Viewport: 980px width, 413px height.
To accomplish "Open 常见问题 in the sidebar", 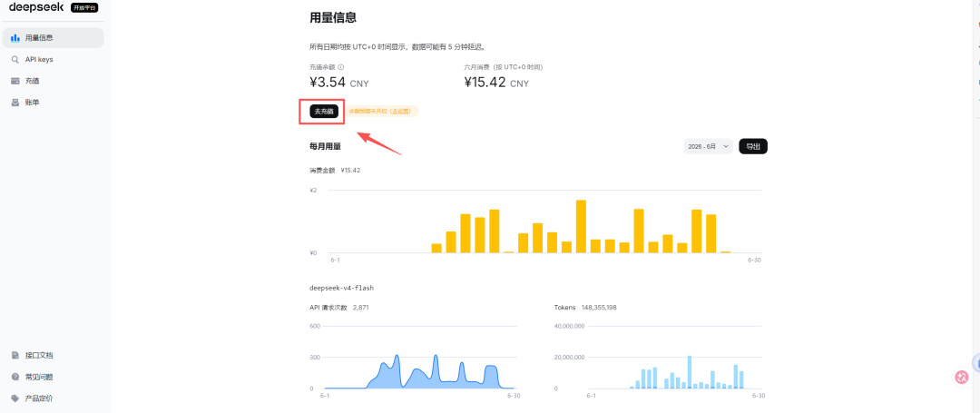I will (x=54, y=377).
